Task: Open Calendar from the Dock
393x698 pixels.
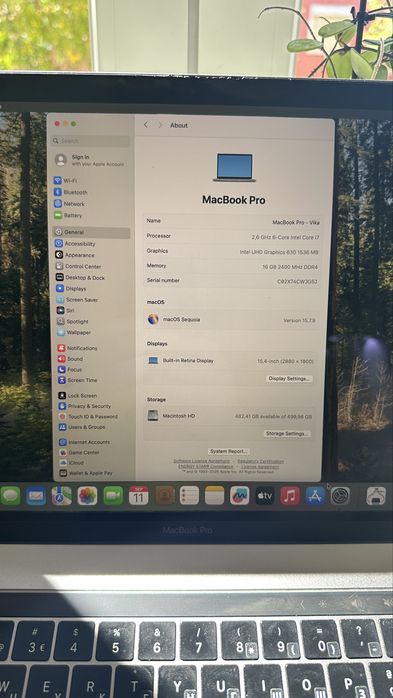Action: [138, 495]
